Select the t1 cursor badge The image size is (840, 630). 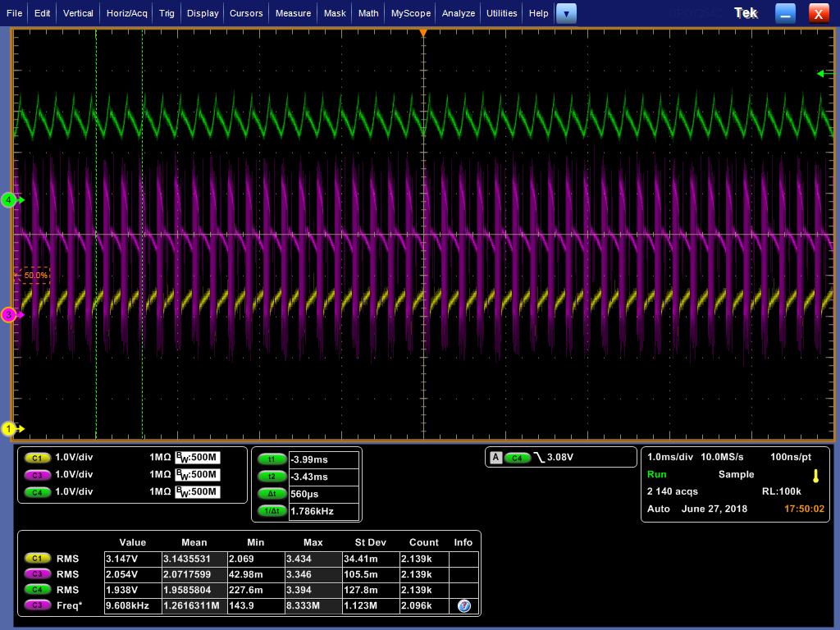272,459
